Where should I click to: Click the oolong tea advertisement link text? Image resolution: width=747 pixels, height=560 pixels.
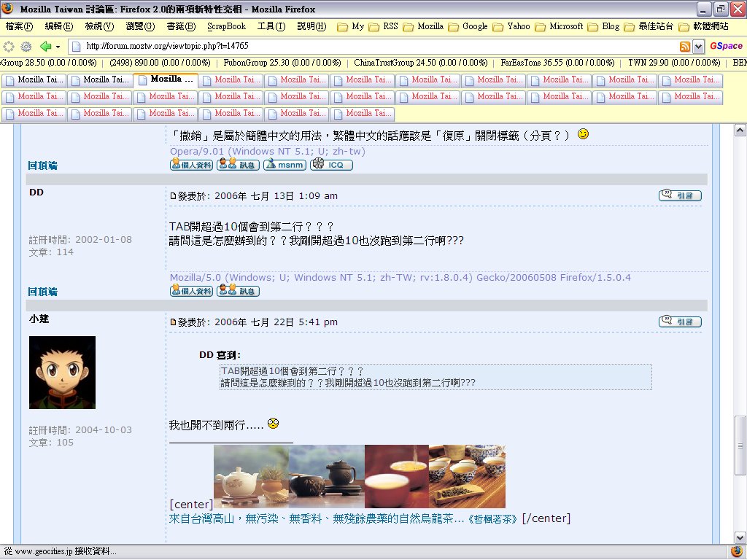click(x=344, y=518)
